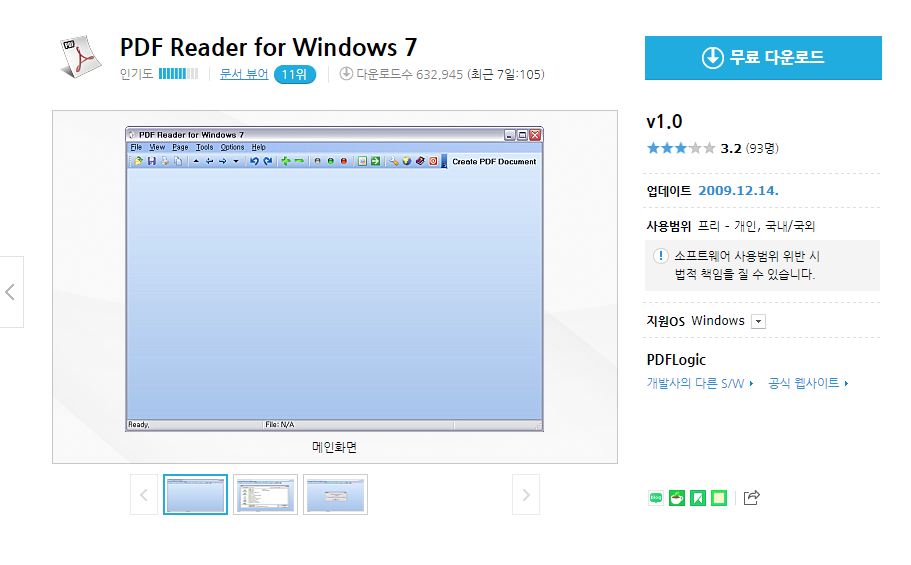Click the 메인화면 caption text
911x565 pixels.
coord(335,447)
